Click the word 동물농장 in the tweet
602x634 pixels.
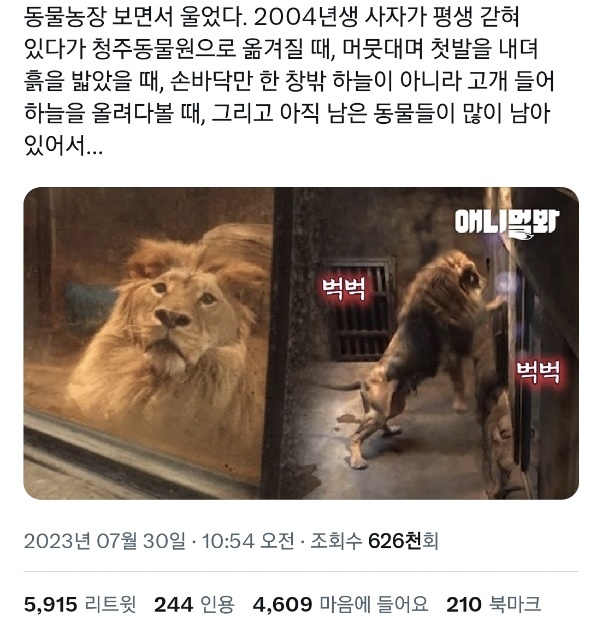(65, 18)
